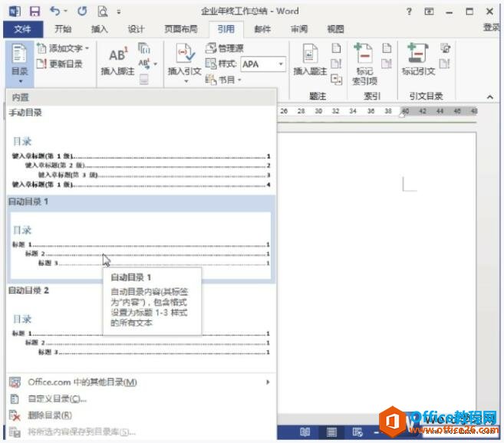Switch to the 视图 tab

click(335, 29)
